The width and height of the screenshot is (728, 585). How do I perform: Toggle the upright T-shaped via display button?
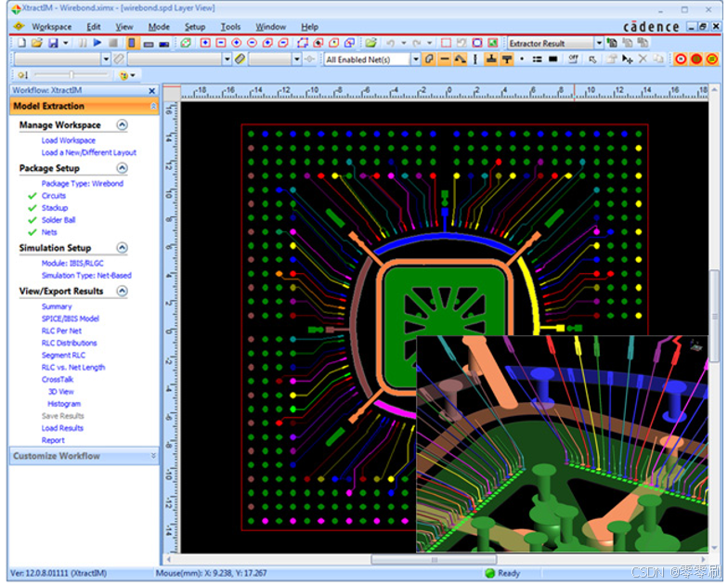491,59
